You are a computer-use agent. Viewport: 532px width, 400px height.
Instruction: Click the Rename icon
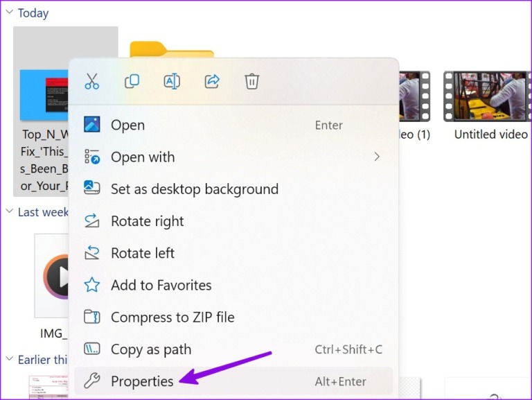[172, 82]
